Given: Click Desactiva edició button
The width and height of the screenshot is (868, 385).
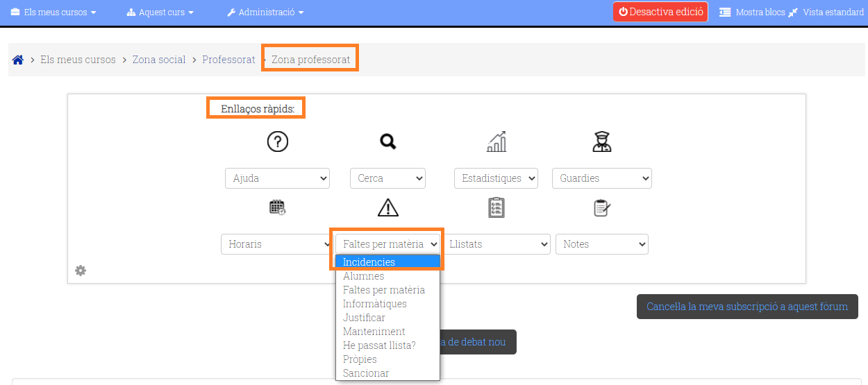Looking at the screenshot, I should point(660,12).
